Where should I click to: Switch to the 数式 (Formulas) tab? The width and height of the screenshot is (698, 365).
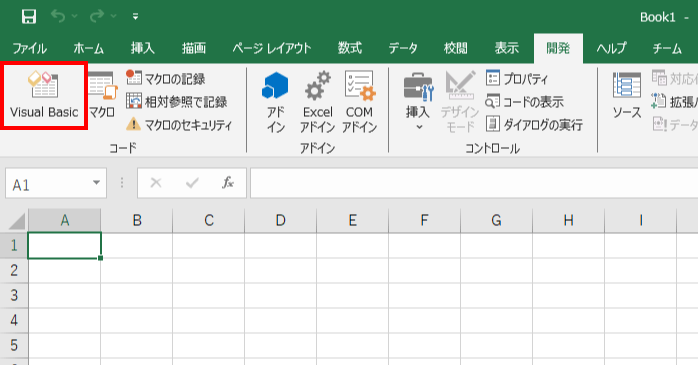(349, 48)
